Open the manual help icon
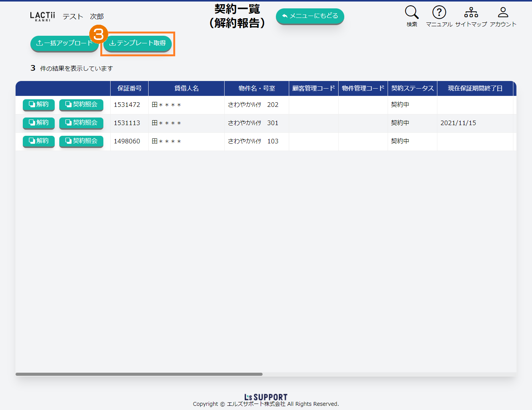Image resolution: width=532 pixels, height=410 pixels. [439, 13]
